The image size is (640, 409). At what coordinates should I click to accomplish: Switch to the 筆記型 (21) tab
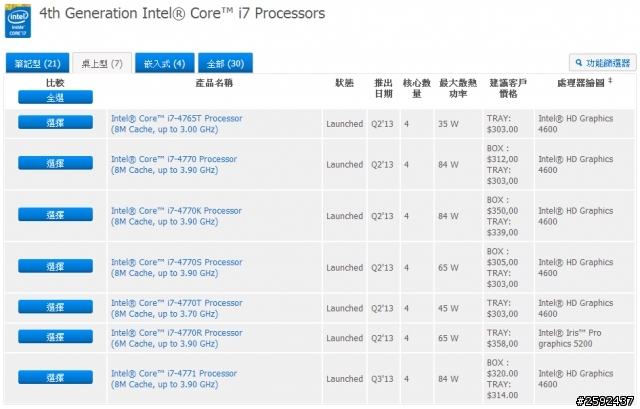point(38,63)
